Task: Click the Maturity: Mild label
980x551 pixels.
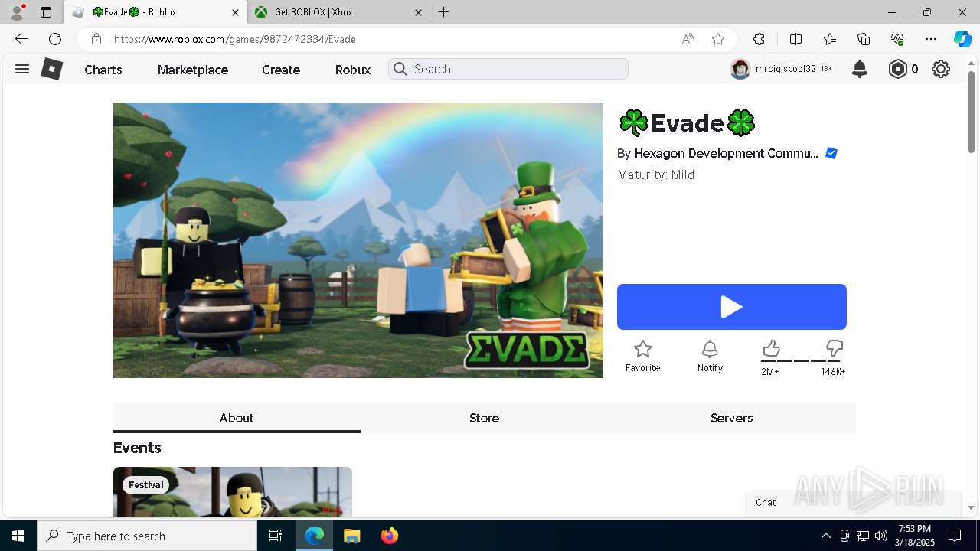Action: [656, 174]
